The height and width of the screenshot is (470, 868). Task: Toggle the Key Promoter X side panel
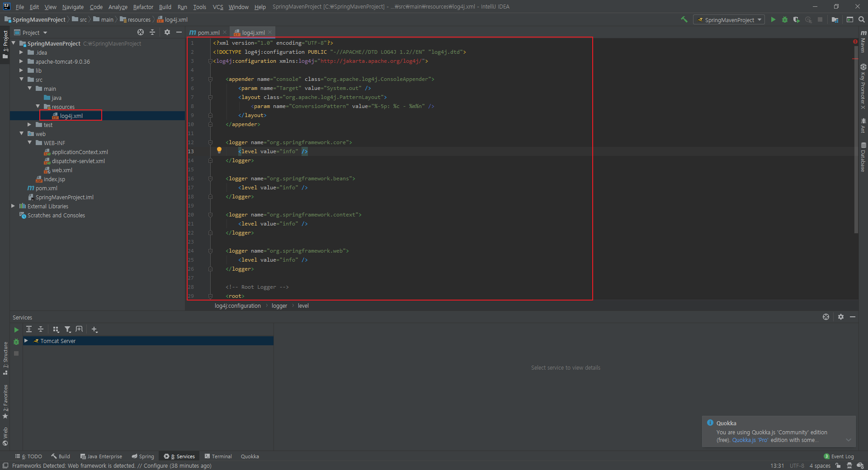tap(863, 86)
